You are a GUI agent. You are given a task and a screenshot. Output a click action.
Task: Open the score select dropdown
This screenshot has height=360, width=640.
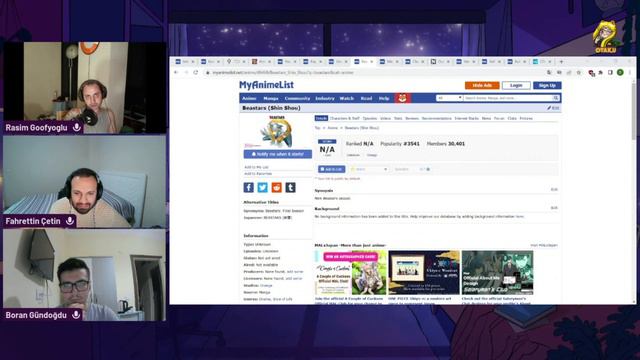click(369, 169)
